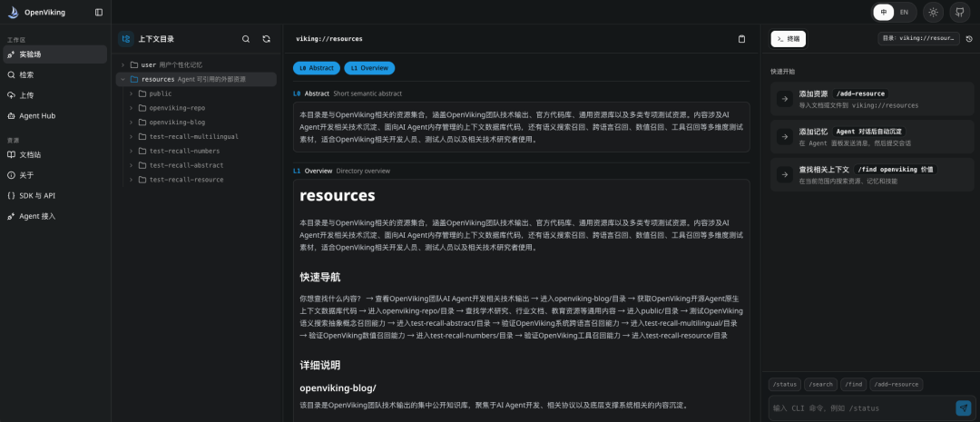980x422 pixels.
Task: Expand the user folder chevron
Action: [123, 65]
